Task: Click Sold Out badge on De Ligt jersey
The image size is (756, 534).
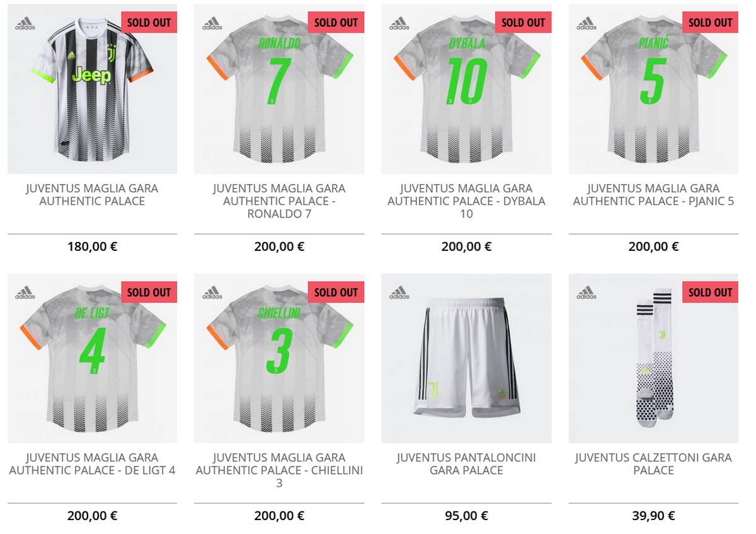Action: (x=149, y=293)
